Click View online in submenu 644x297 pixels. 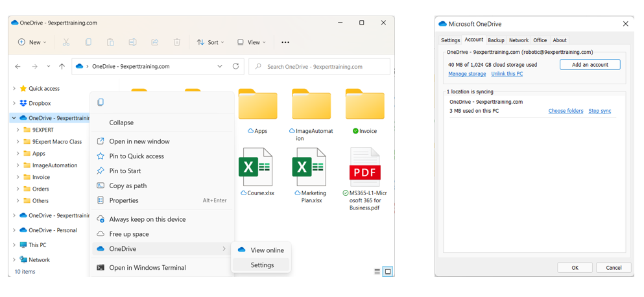point(261,250)
